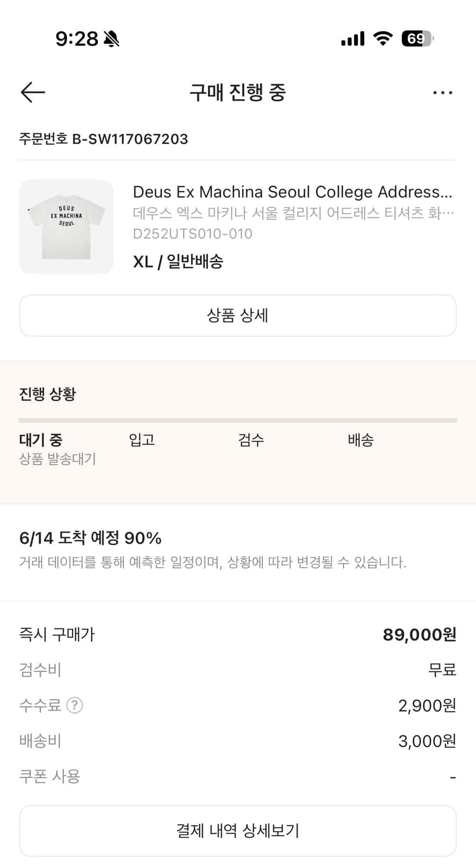The height and width of the screenshot is (868, 476).
Task: Tap the fee help question mark icon
Action: (x=75, y=705)
